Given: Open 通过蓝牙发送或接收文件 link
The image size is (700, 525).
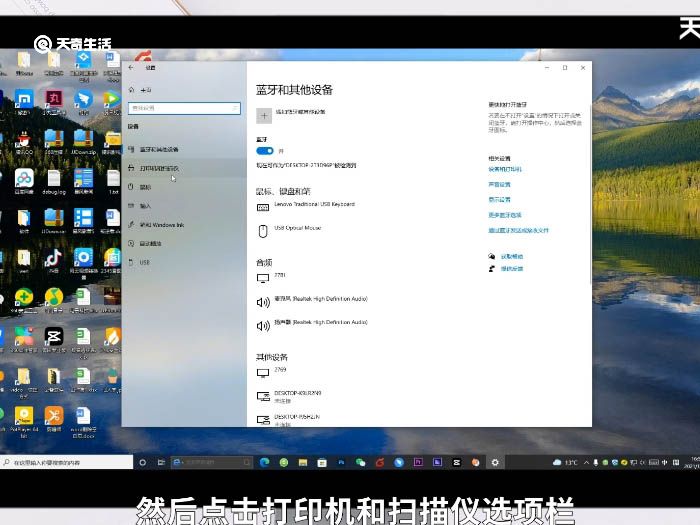Looking at the screenshot, I should point(518,230).
